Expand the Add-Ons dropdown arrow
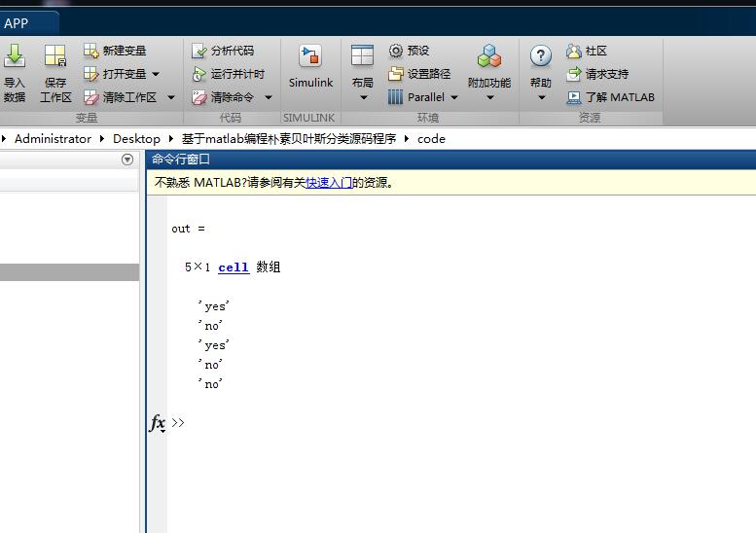The height and width of the screenshot is (533, 756). (489, 98)
